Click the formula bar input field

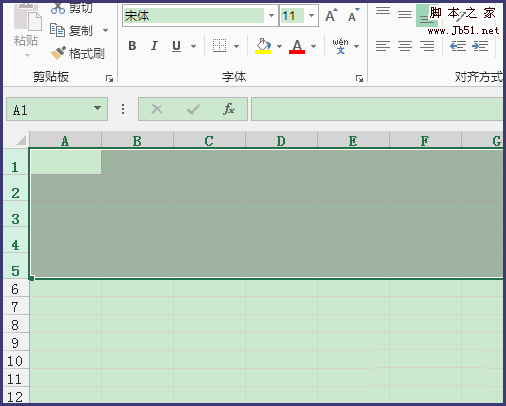point(377,109)
